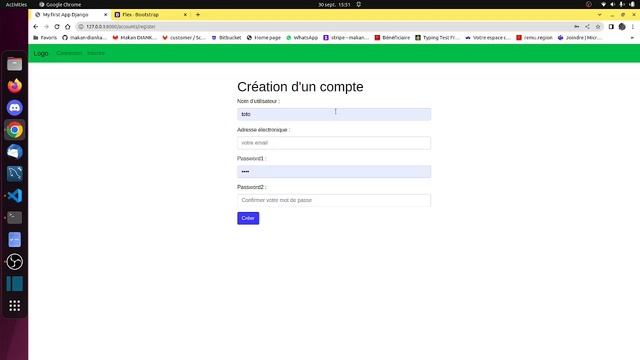Bookmark this page with the star
This screenshot has height=360, width=640.
598,27
